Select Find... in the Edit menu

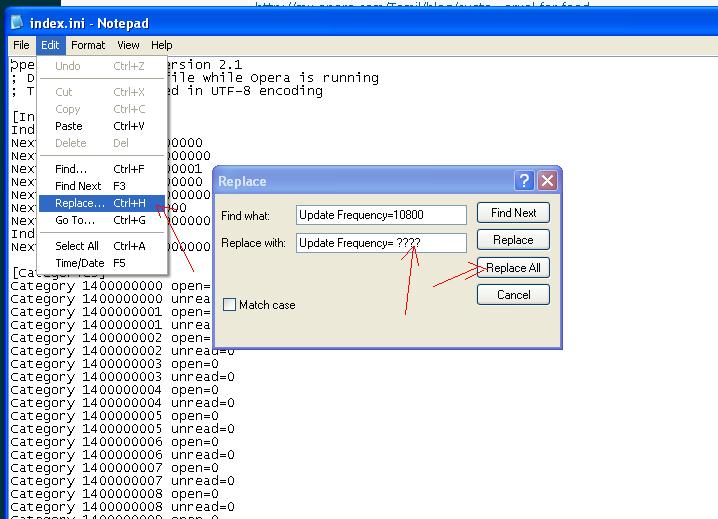pos(101,169)
